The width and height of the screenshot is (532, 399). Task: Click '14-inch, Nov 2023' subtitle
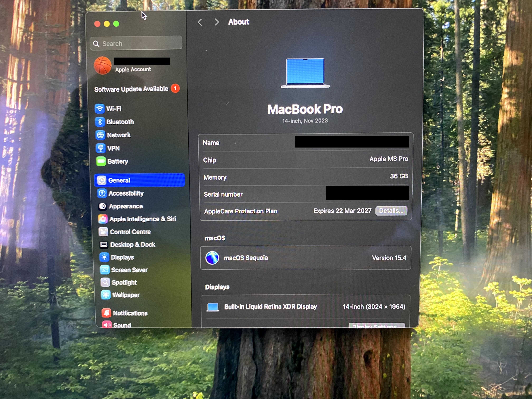pyautogui.click(x=305, y=121)
